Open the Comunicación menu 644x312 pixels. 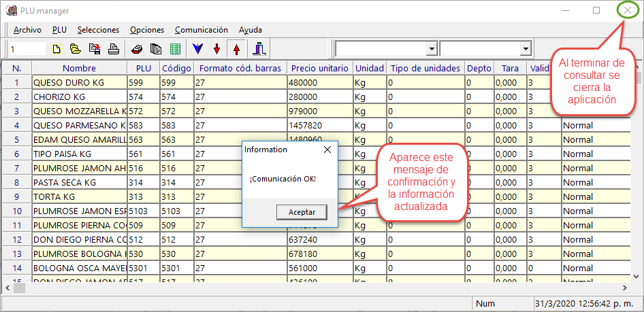pos(201,30)
